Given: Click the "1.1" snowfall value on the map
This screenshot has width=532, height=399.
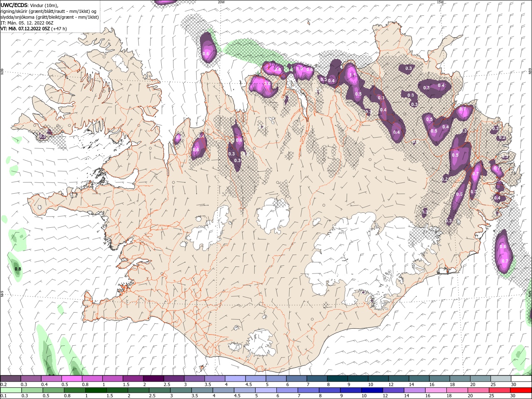Looking at the screenshot, I should pyautogui.click(x=353, y=75).
